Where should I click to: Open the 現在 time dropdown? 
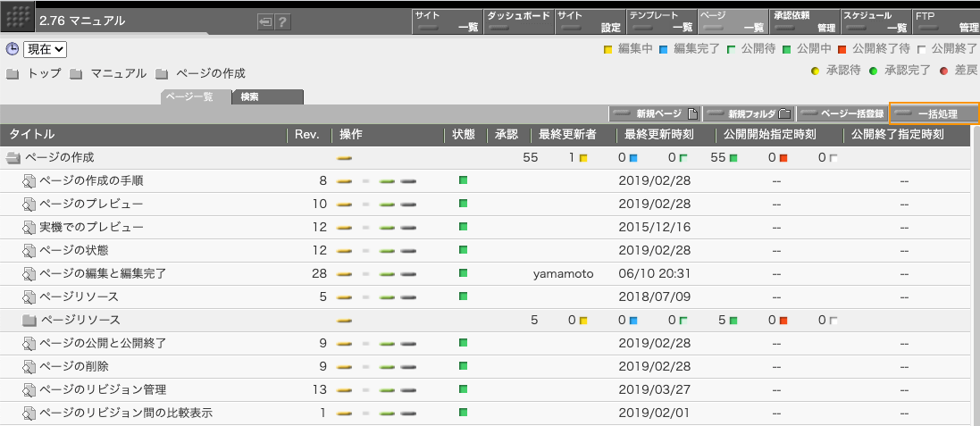[x=45, y=49]
